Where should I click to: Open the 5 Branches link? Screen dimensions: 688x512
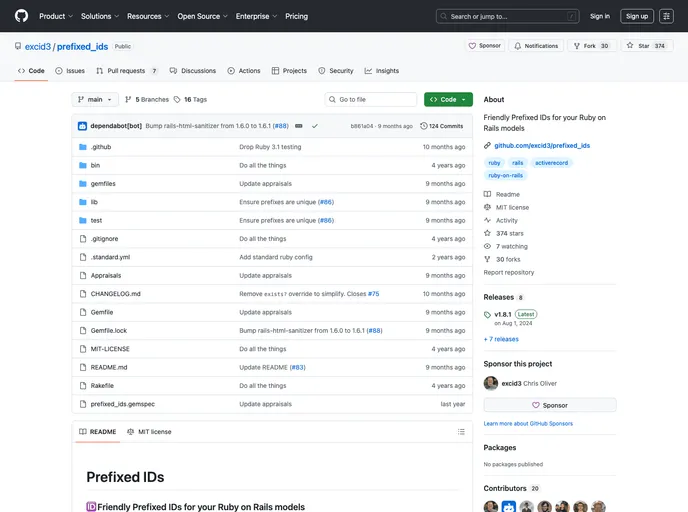pyautogui.click(x=147, y=100)
